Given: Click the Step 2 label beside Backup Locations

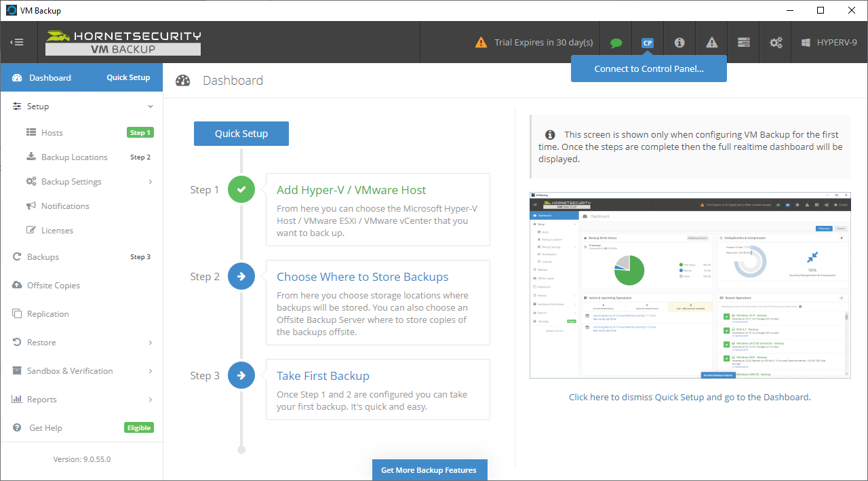Looking at the screenshot, I should tap(140, 157).
